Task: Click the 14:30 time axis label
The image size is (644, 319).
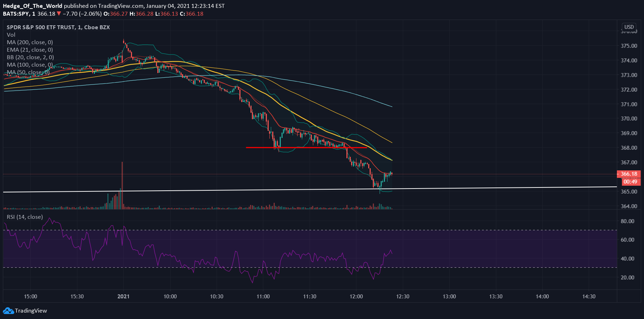Action: 589,296
